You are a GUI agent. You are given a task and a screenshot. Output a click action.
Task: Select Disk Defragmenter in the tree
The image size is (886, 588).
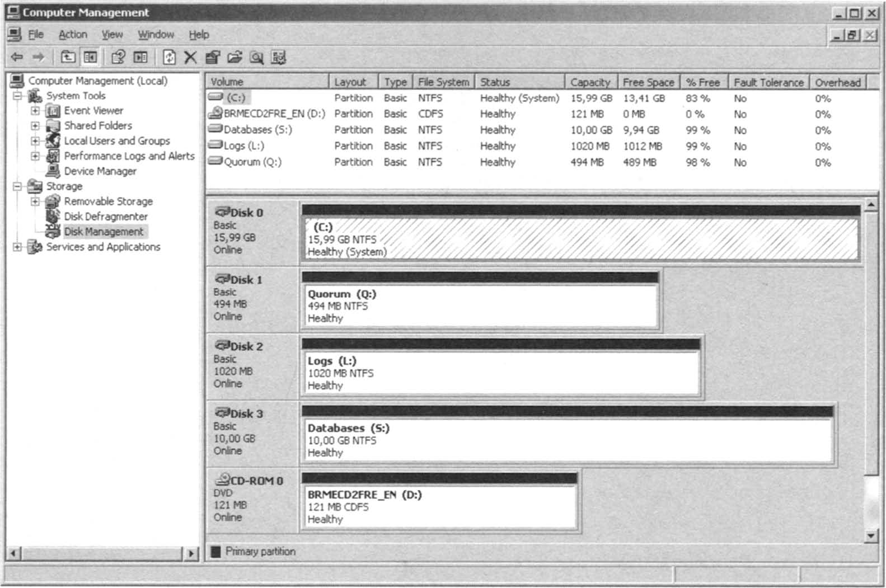tap(105, 217)
